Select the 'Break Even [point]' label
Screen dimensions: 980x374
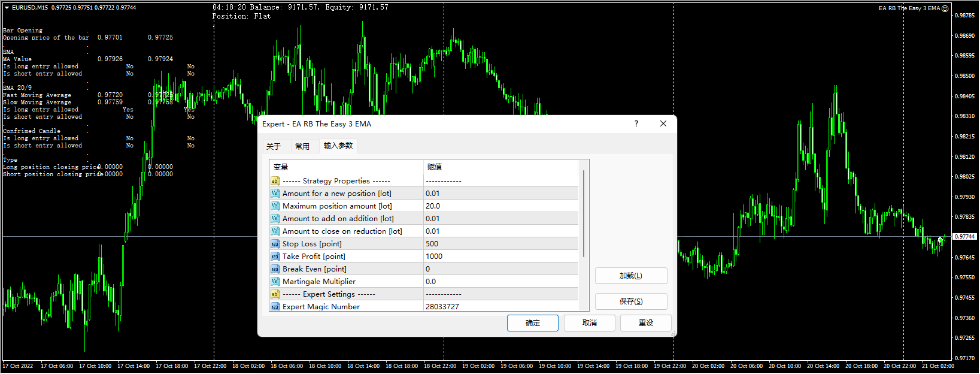[x=314, y=269]
